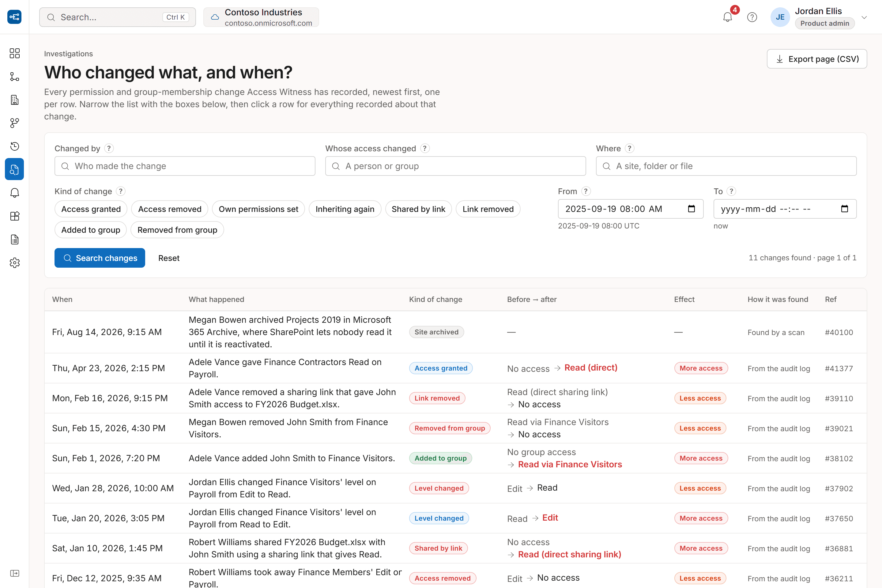Open the Wed, Jan 28, 2026 change row
The height and width of the screenshot is (588, 882).
pos(456,488)
